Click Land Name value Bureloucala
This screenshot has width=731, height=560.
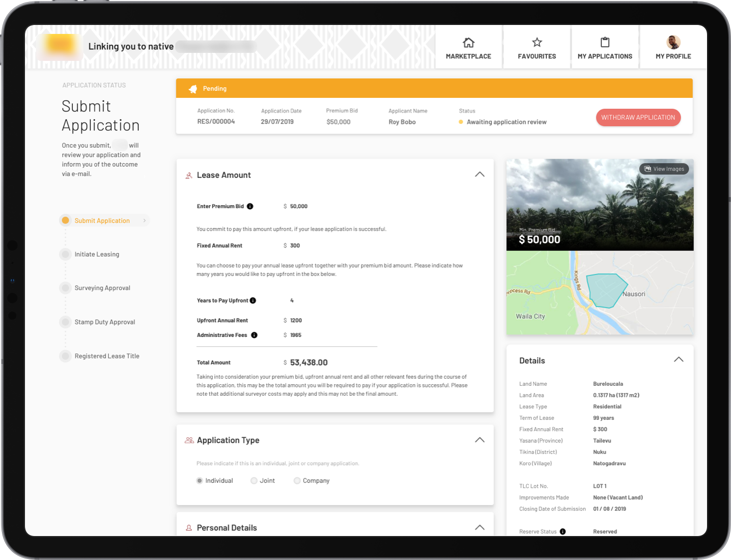pos(608,384)
